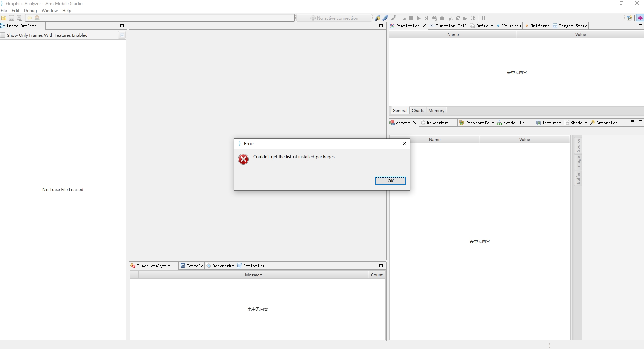Click the camera capture frame icon
The image size is (644, 349).
[x=442, y=18]
